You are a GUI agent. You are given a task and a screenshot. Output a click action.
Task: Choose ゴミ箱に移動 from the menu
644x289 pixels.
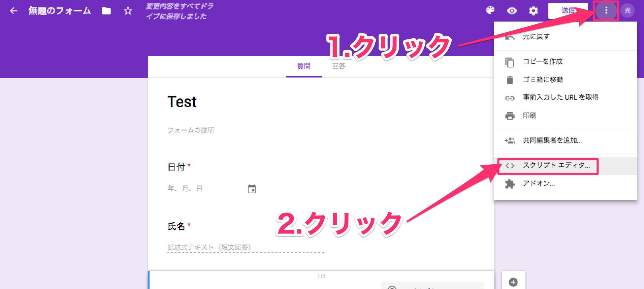565,79
